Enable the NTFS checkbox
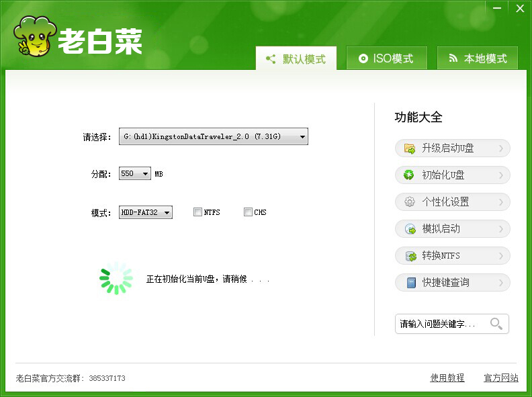The image size is (532, 397). 197,212
